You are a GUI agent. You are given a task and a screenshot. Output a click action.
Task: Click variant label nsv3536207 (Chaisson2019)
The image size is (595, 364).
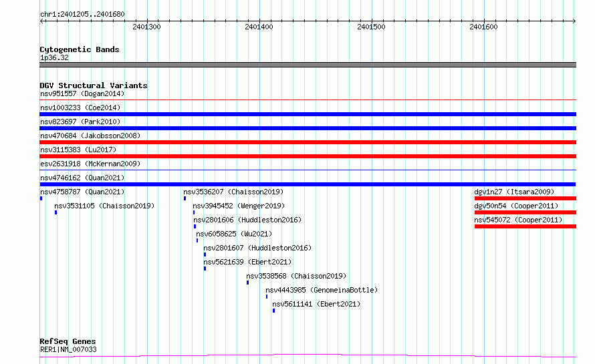[x=233, y=192]
